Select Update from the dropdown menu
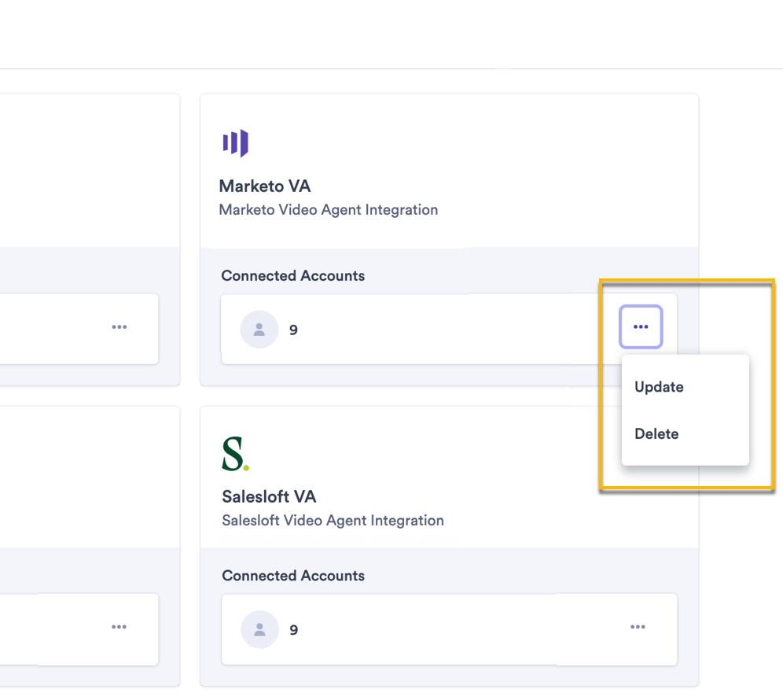 click(659, 387)
